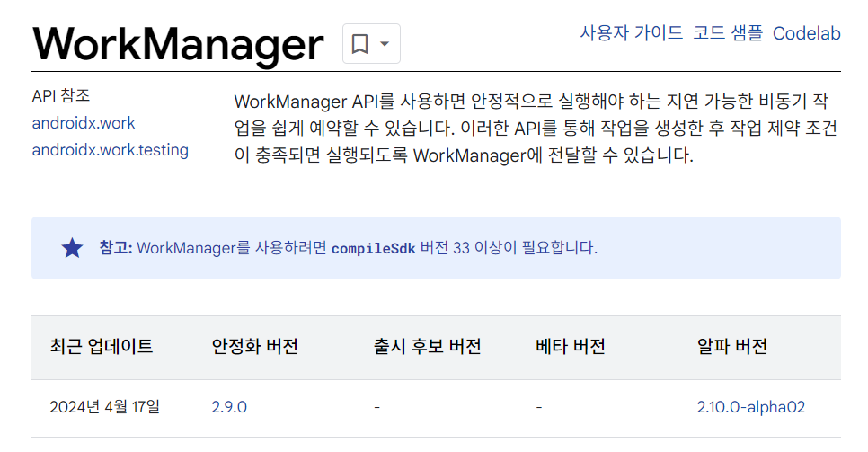Click the bookmark icon next to WorkManager
Viewport: 868px width, 452px height.
[359, 43]
